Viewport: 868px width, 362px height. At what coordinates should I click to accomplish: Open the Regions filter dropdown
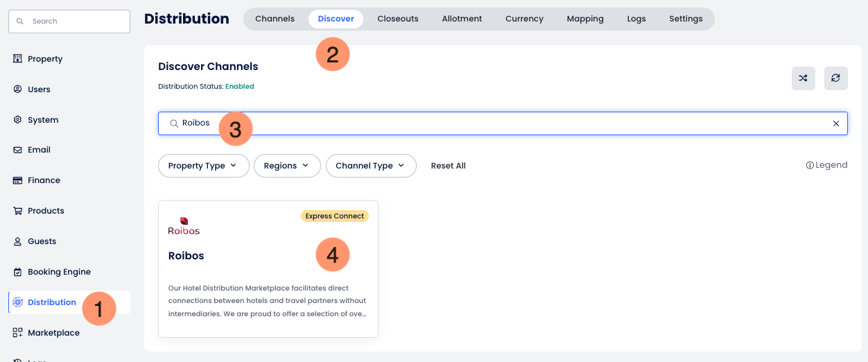287,166
